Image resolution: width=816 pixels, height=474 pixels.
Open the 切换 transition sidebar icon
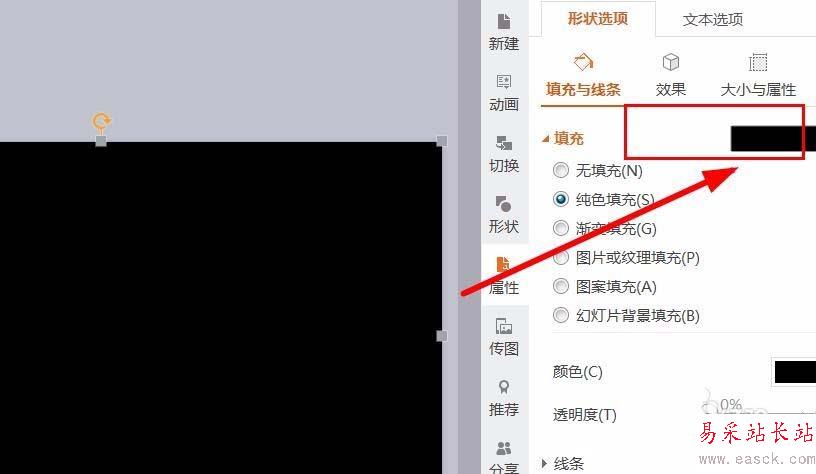point(504,154)
